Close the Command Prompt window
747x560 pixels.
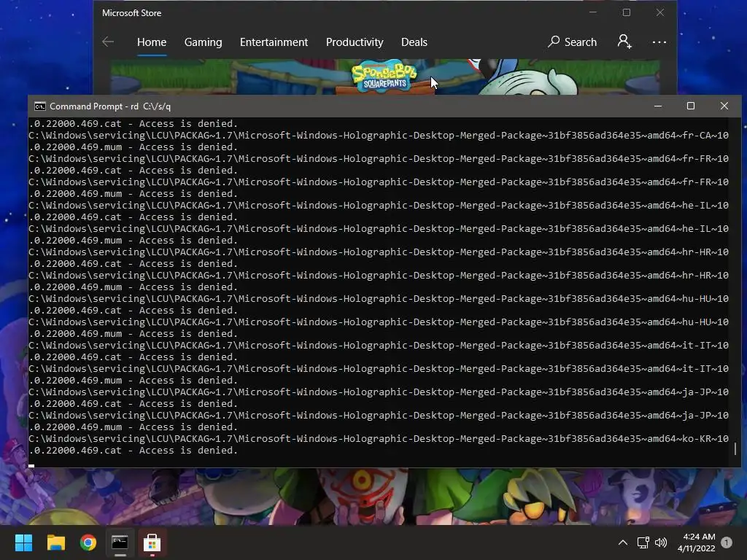724,106
